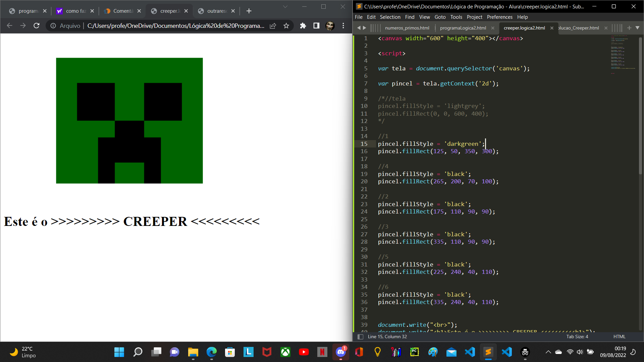
Task: Open Windows taskbar search
Action: pos(138,352)
